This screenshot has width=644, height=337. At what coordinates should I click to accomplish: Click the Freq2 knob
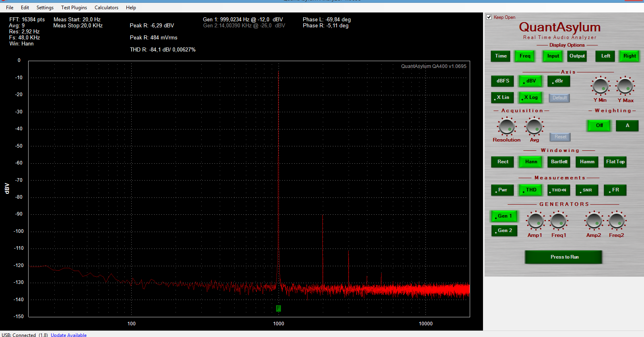(617, 221)
